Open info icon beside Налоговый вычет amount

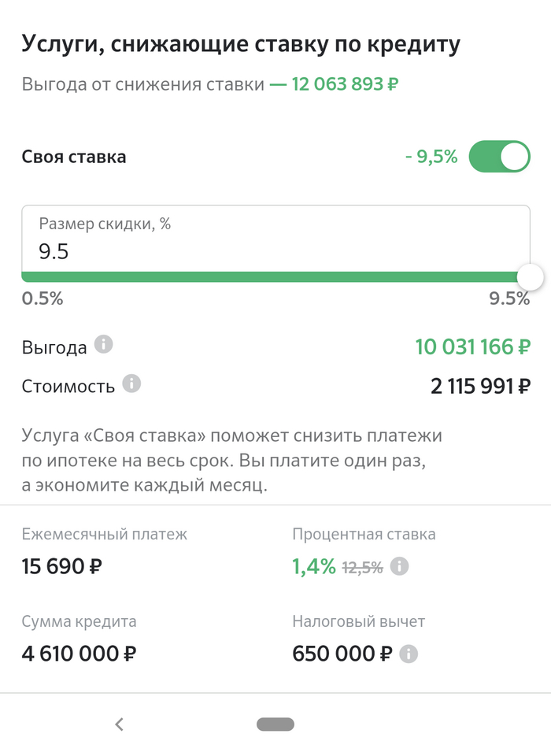pos(410,653)
